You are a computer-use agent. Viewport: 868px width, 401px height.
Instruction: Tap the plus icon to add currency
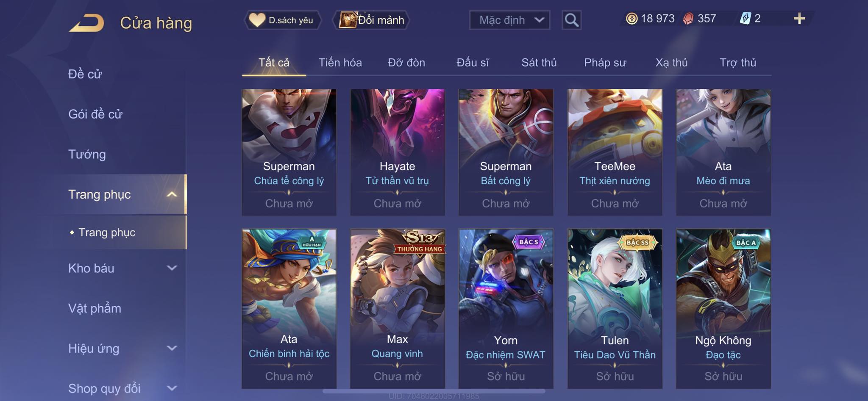coord(799,19)
